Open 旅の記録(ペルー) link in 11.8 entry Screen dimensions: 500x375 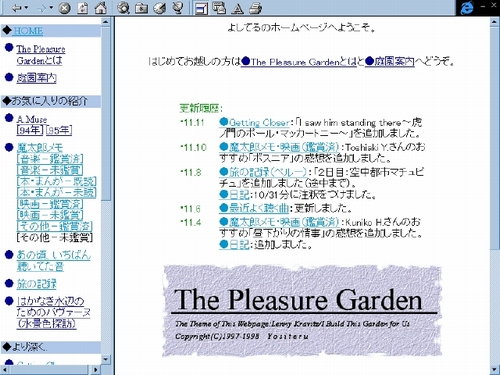pos(263,172)
